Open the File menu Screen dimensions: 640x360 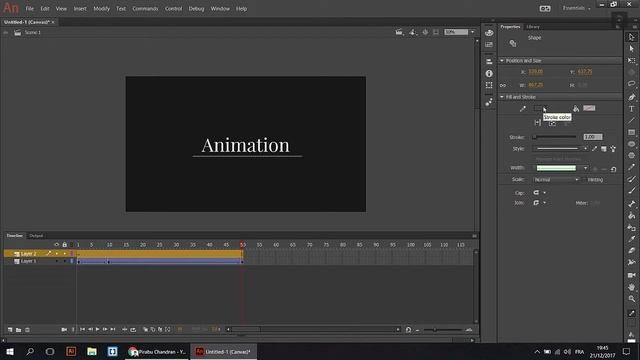click(x=30, y=9)
